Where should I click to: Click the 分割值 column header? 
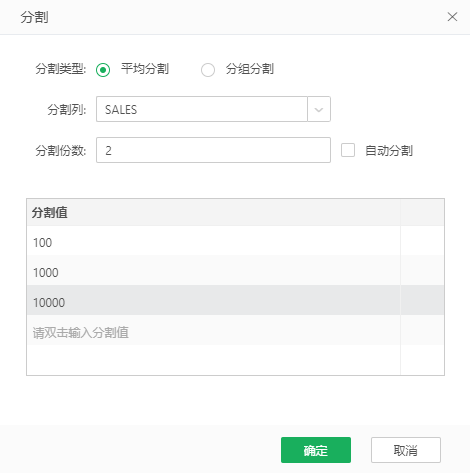click(x=214, y=212)
